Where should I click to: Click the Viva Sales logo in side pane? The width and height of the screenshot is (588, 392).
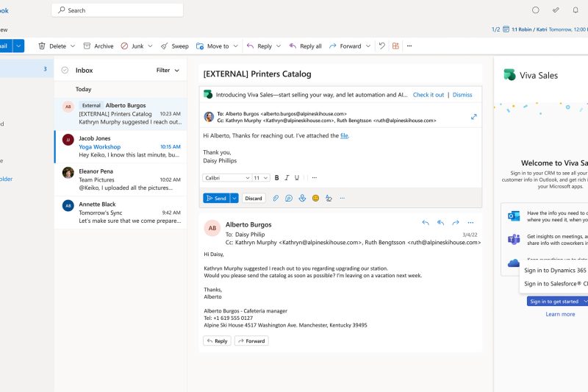click(509, 74)
